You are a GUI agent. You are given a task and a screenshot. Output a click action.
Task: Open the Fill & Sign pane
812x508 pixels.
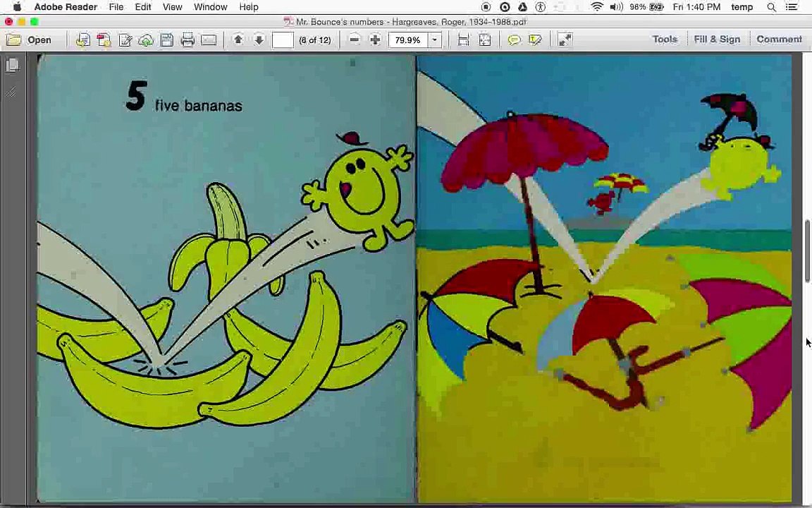[717, 40]
